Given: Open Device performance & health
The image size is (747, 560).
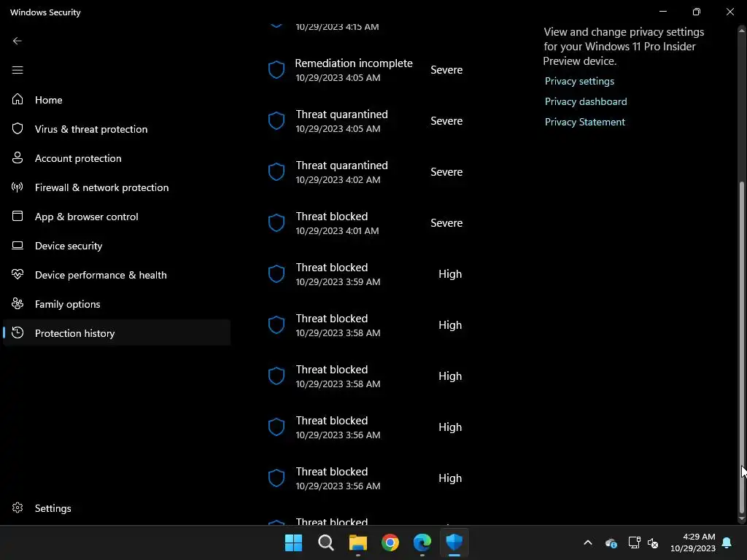Looking at the screenshot, I should coord(117,275).
